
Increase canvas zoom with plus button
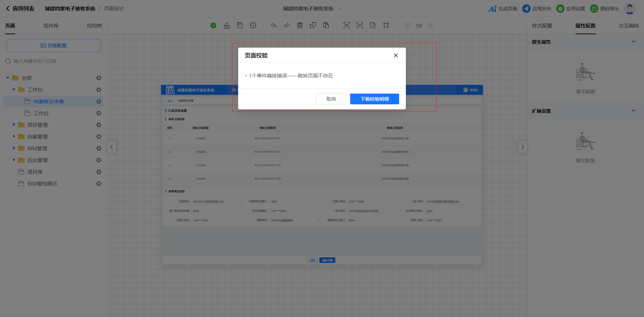click(430, 25)
